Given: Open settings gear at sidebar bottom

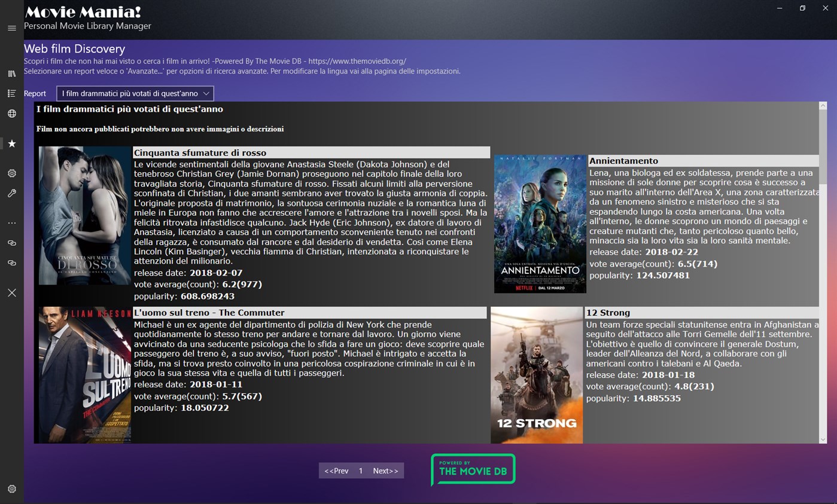Looking at the screenshot, I should coord(11,489).
